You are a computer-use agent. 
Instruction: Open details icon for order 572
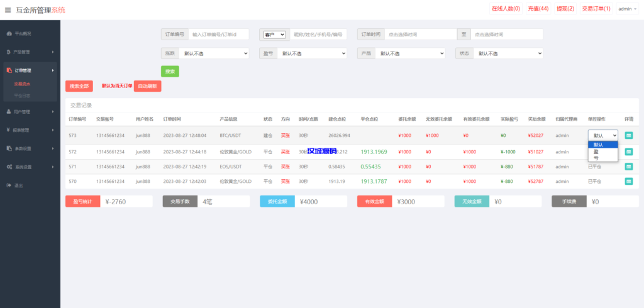point(628,151)
